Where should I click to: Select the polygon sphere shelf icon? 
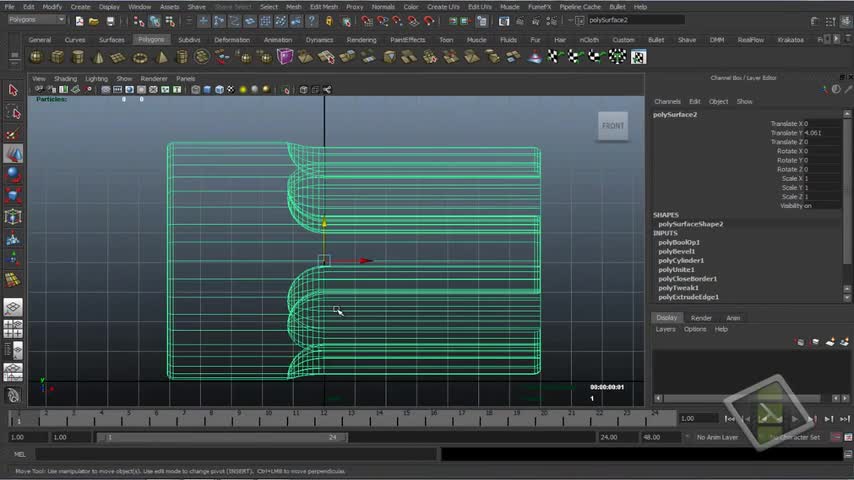tap(36, 57)
